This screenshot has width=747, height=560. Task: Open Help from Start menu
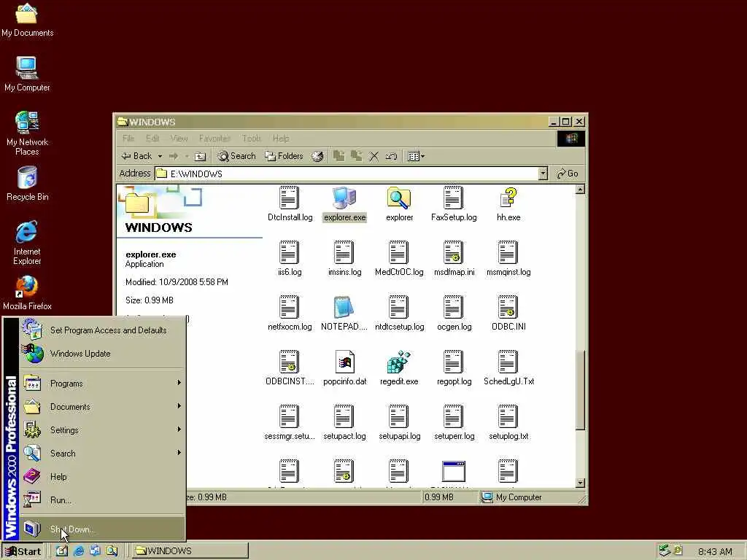coord(102,477)
